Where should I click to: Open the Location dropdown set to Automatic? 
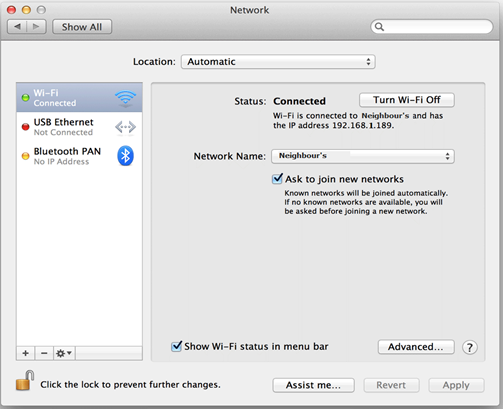[278, 62]
